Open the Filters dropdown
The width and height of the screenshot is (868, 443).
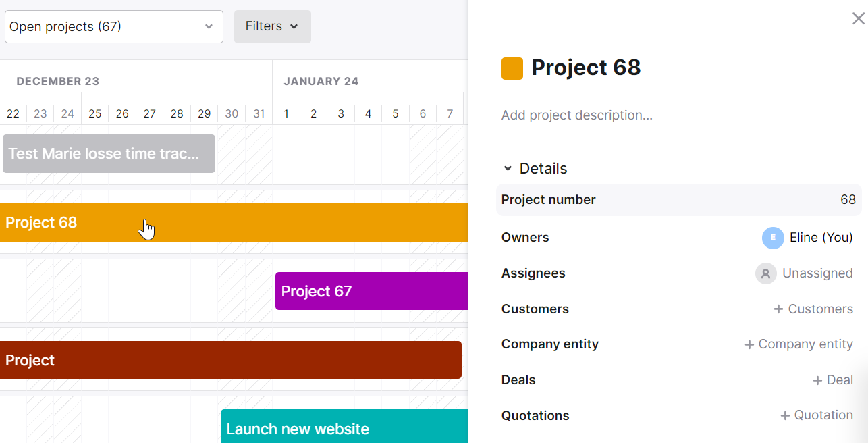[272, 26]
